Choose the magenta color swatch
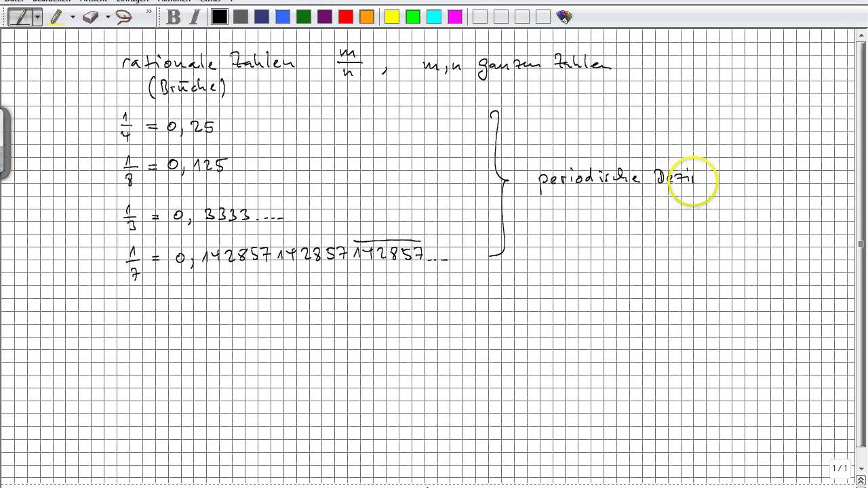This screenshot has width=868, height=488. (455, 17)
